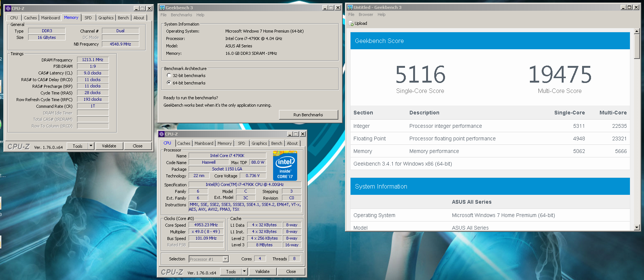Image resolution: width=644 pixels, height=280 pixels.
Task: Click the Core Voltage value 0.736 V
Action: (253, 176)
